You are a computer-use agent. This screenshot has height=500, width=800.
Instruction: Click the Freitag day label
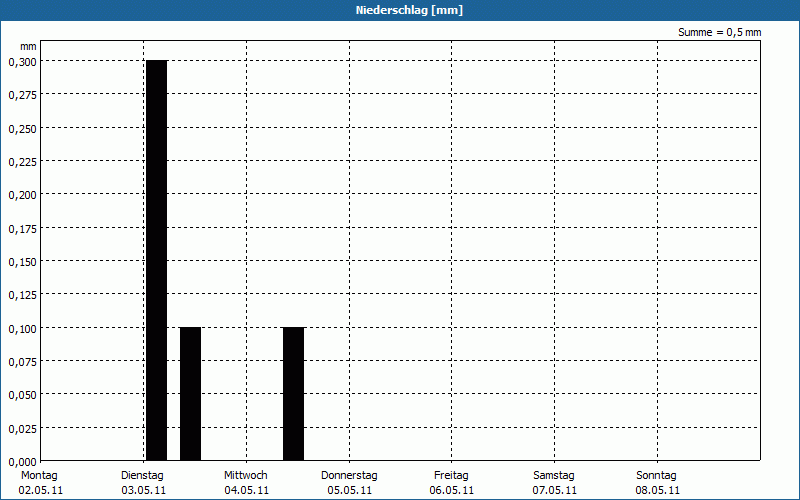pyautogui.click(x=451, y=476)
